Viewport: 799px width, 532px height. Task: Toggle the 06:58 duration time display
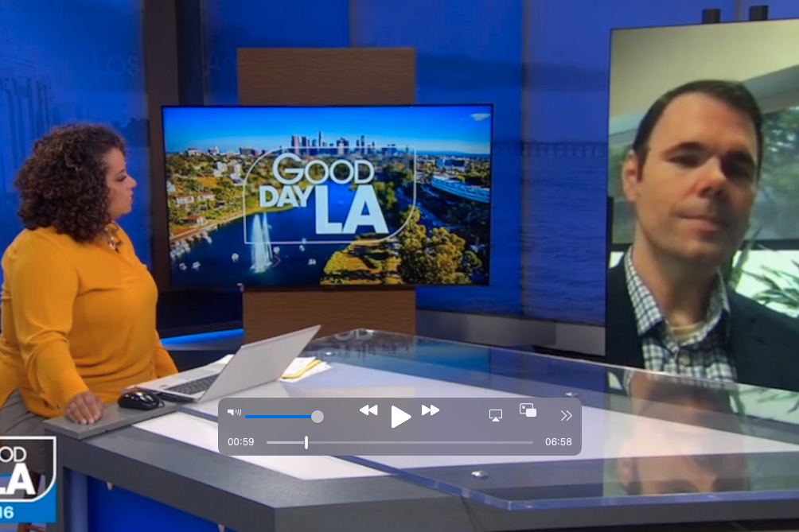(x=558, y=442)
